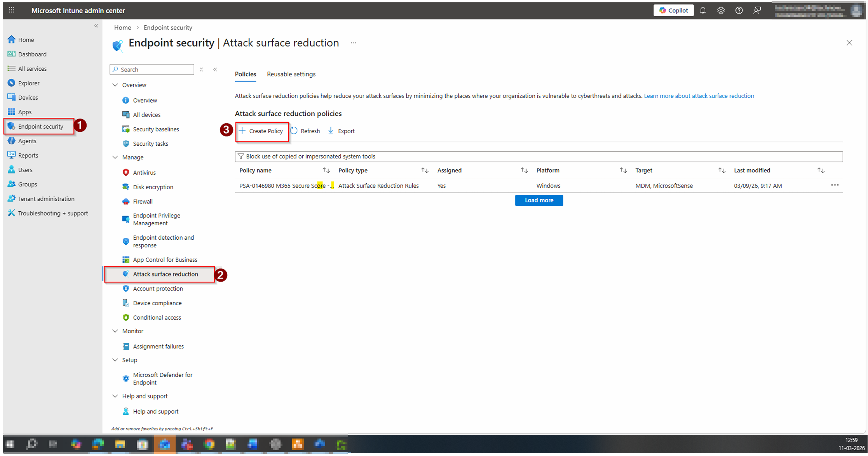Open the Overview item with info icon
The width and height of the screenshot is (868, 456).
140,100
